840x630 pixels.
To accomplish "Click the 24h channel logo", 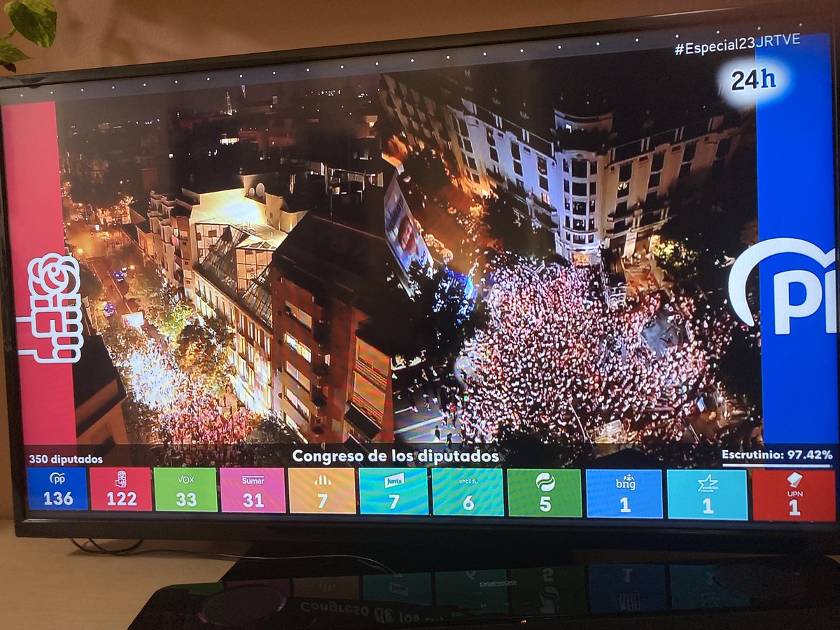I will (x=754, y=80).
